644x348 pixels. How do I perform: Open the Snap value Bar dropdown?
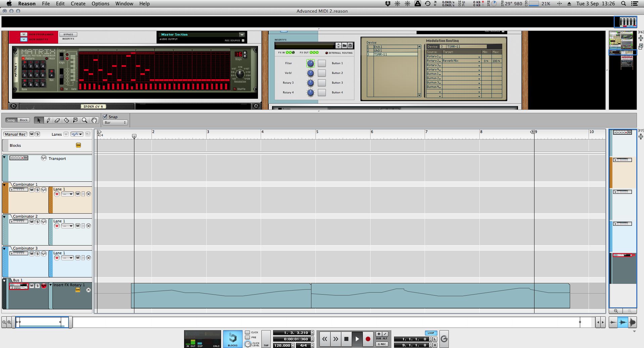click(115, 123)
